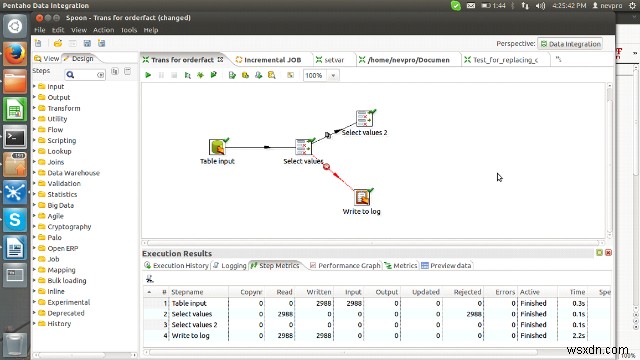Maximize the Execution Results panel
The height and width of the screenshot is (360, 640).
pos(599,253)
